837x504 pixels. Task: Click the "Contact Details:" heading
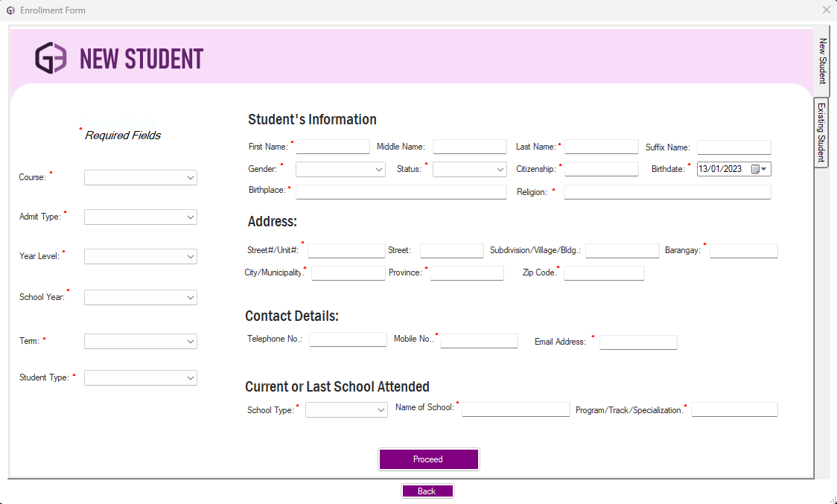pos(292,316)
